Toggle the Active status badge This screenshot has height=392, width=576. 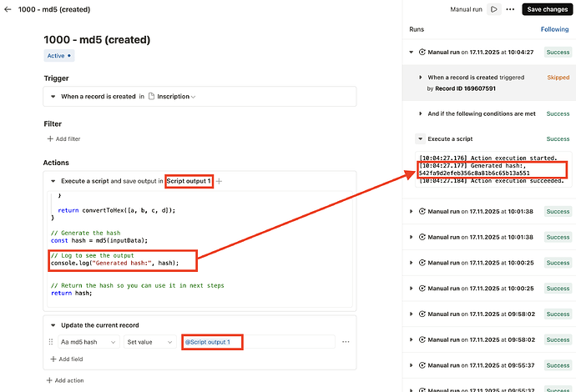[58, 56]
